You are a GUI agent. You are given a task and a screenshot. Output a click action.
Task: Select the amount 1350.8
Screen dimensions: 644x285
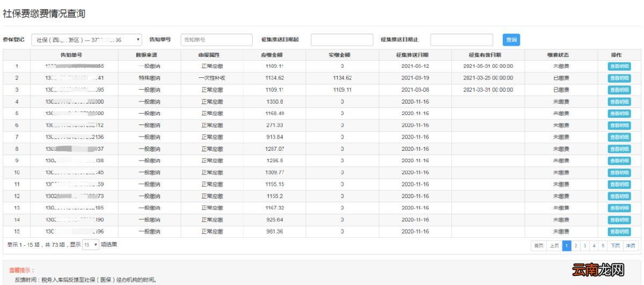point(274,102)
